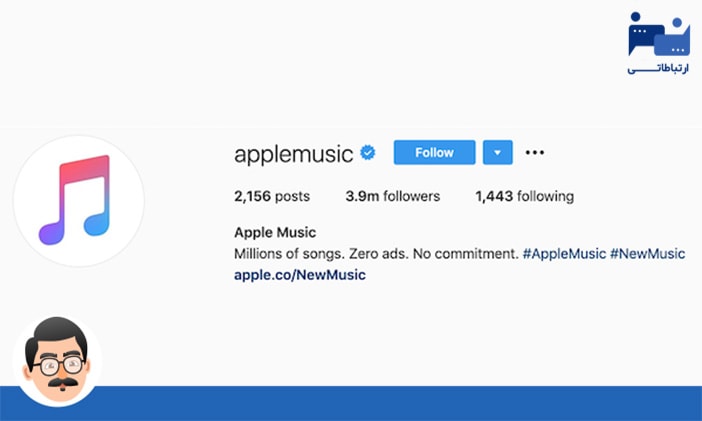Open the #NewMusic hashtag
Viewport: 702px width, 421px height.
click(x=647, y=254)
